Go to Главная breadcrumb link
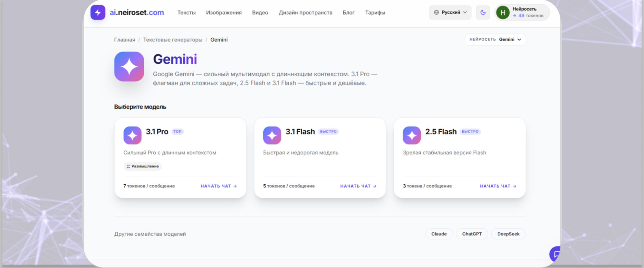The width and height of the screenshot is (644, 268). [x=125, y=40]
